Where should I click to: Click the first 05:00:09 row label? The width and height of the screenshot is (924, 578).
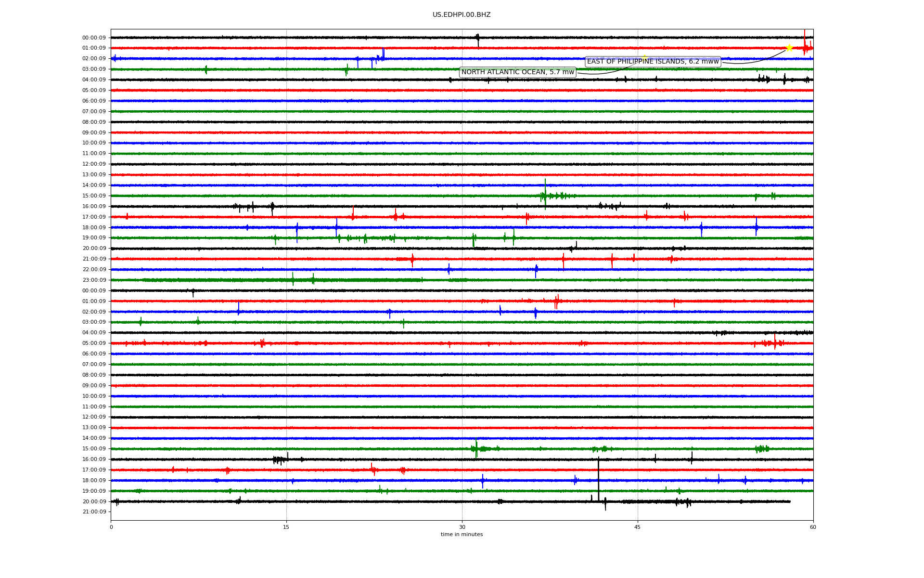tap(94, 91)
